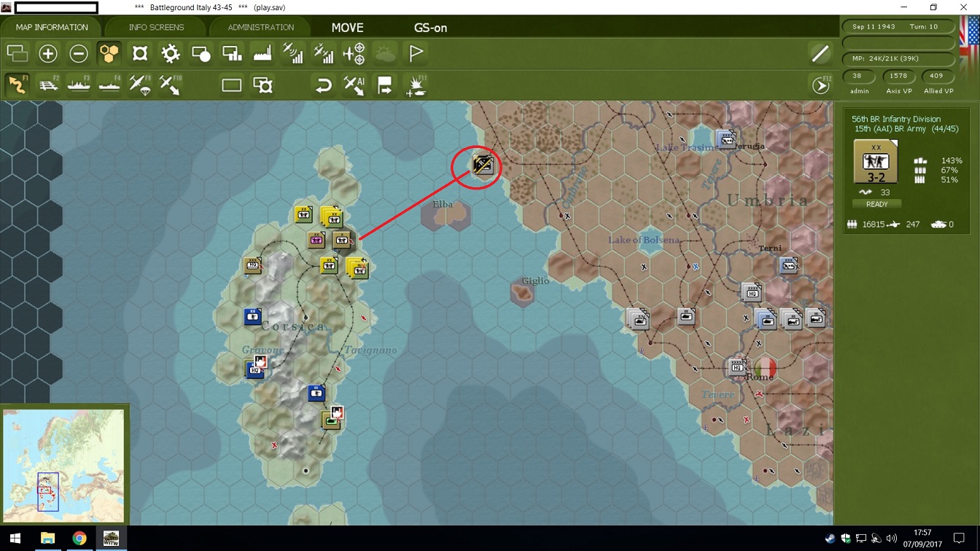Viewport: 980px width, 551px height.
Task: Select the F10 air transfer mode
Action: pos(171,85)
